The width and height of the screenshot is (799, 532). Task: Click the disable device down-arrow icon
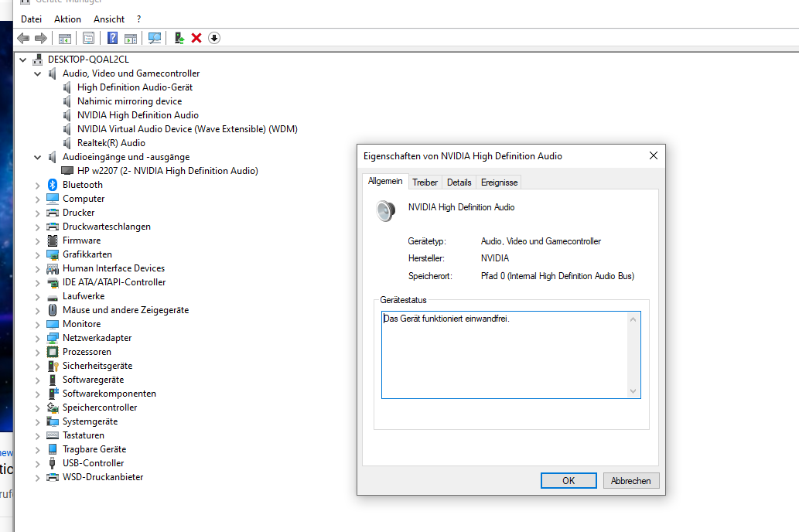(214, 38)
